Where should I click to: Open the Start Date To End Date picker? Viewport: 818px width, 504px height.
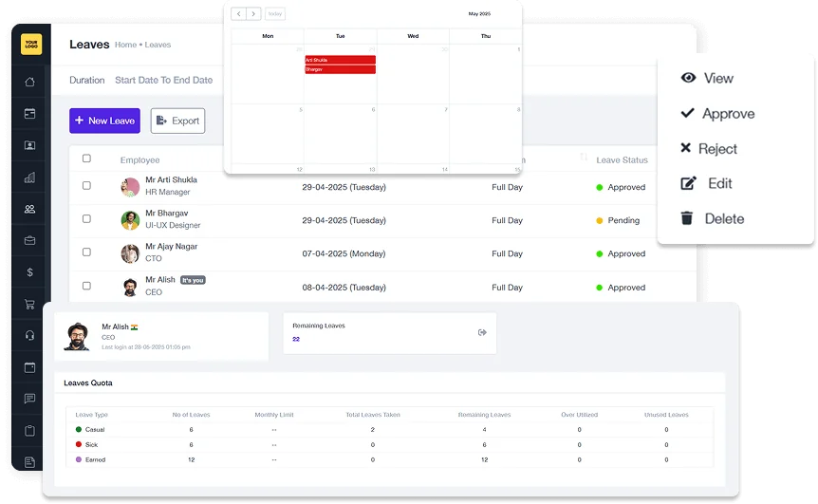click(x=163, y=81)
